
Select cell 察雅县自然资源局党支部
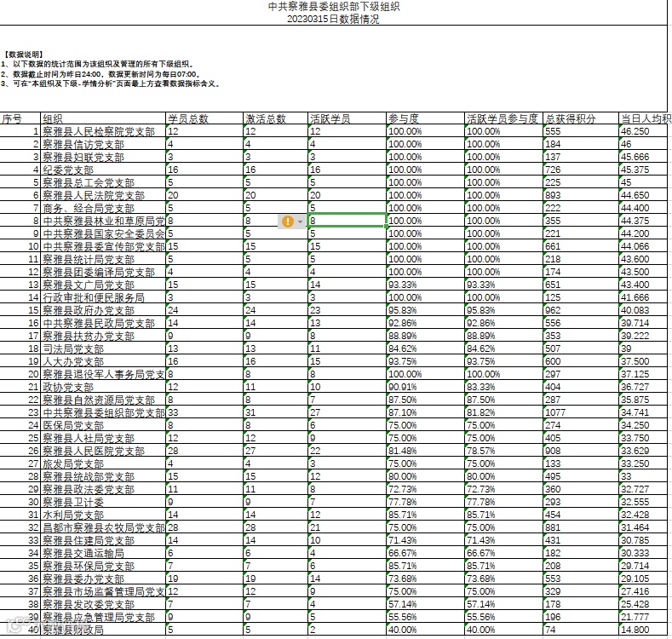[103, 400]
